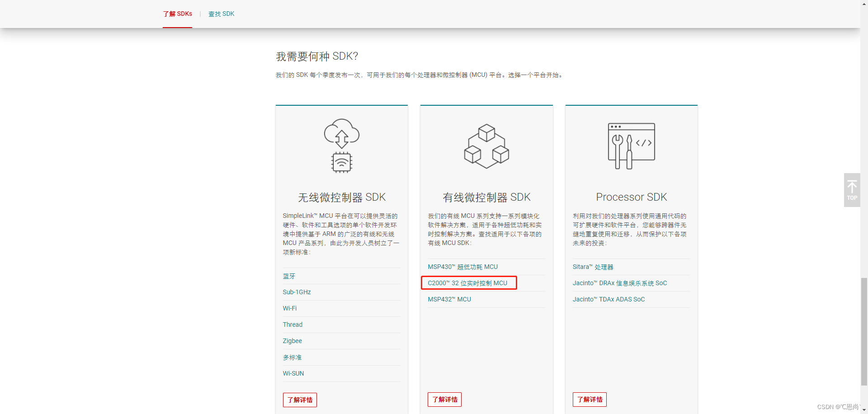Open the Thread link
The image size is (868, 414).
(x=292, y=325)
